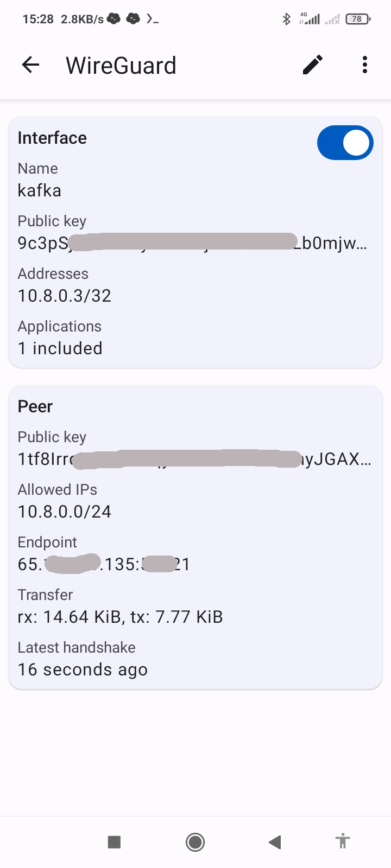Tap the back arrow icon
The height and width of the screenshot is (868, 391).
point(31,65)
